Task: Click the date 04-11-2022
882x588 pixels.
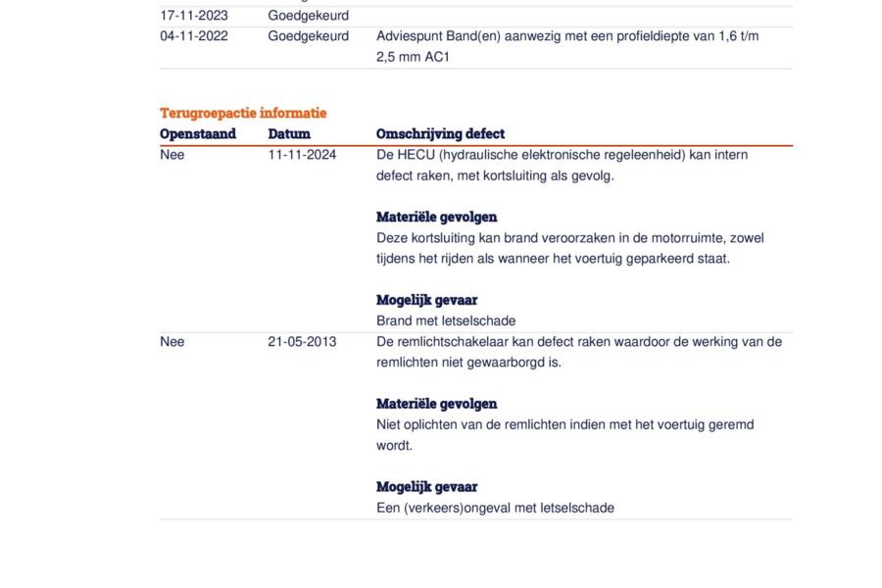Action: (x=194, y=36)
